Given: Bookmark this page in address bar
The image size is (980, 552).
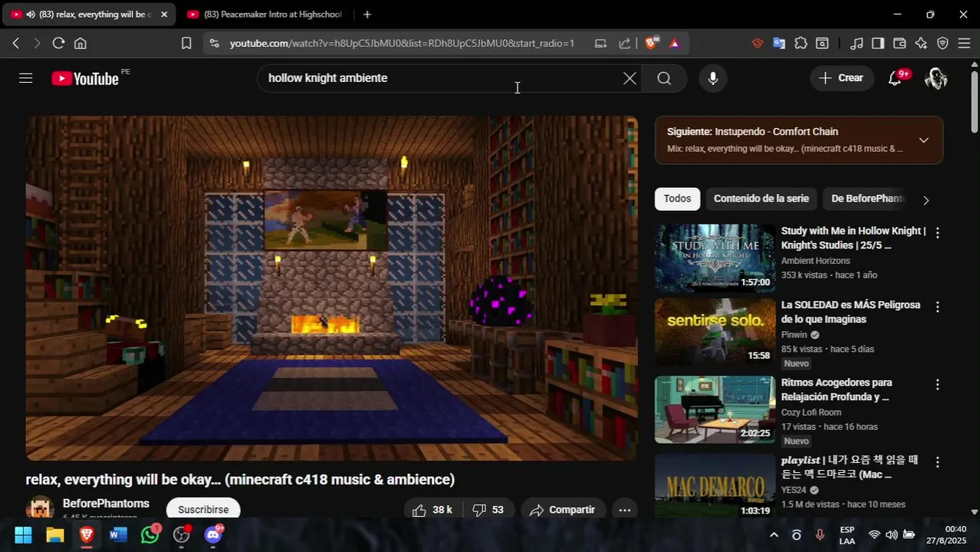Looking at the screenshot, I should click(186, 44).
